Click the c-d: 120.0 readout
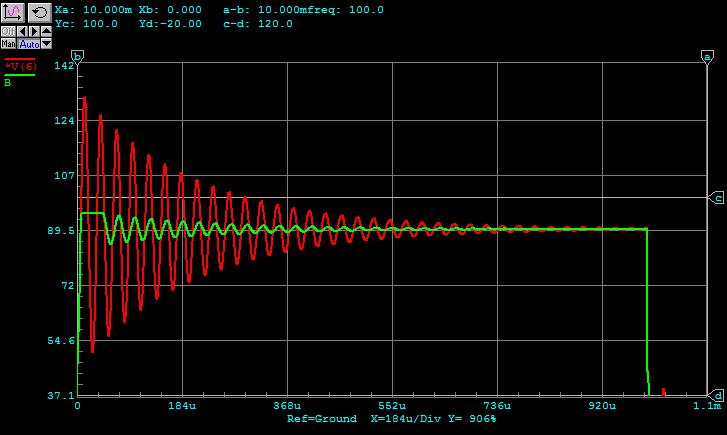The width and height of the screenshot is (727, 435). (x=258, y=24)
